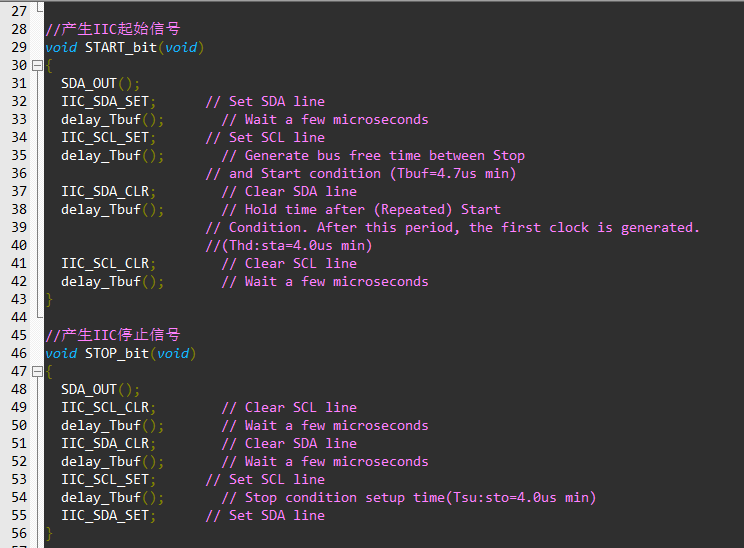Click line number 29 in the gutter
Screen dimensions: 744x548
[x=19, y=47]
